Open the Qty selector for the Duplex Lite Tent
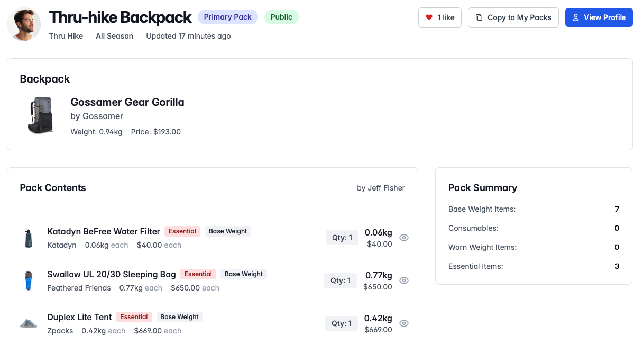644x353 pixels. [x=342, y=323]
